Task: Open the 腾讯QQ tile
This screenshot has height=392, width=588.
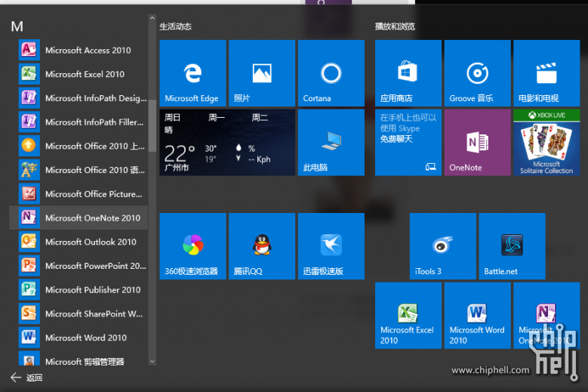Action: [x=262, y=246]
